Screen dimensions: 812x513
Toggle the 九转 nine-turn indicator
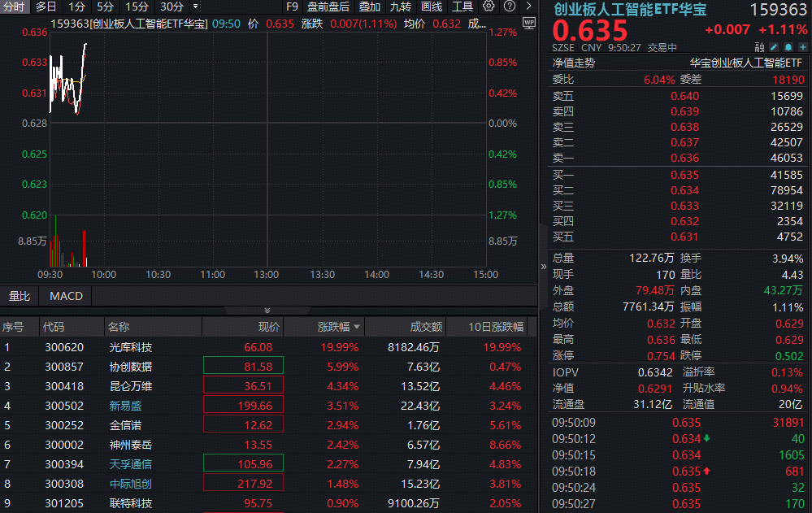[x=401, y=7]
